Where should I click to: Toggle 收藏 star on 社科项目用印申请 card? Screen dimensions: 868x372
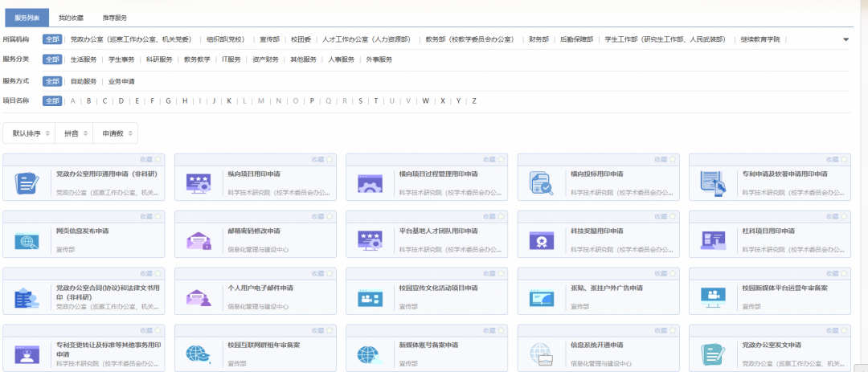click(845, 216)
